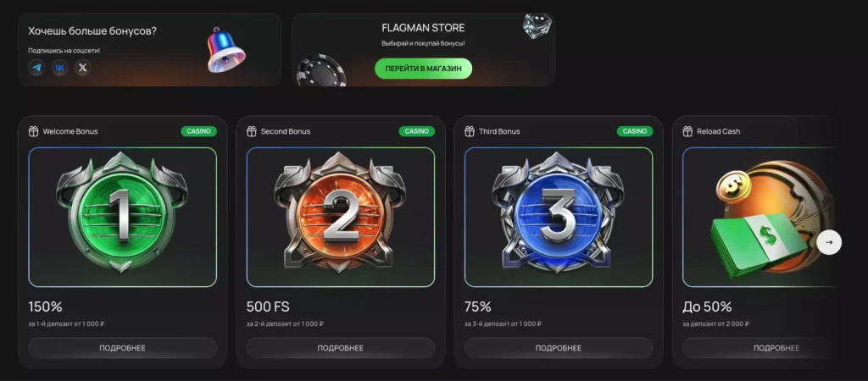Click the gift icon beside Second Bonus
The height and width of the screenshot is (381, 868).
[x=251, y=131]
